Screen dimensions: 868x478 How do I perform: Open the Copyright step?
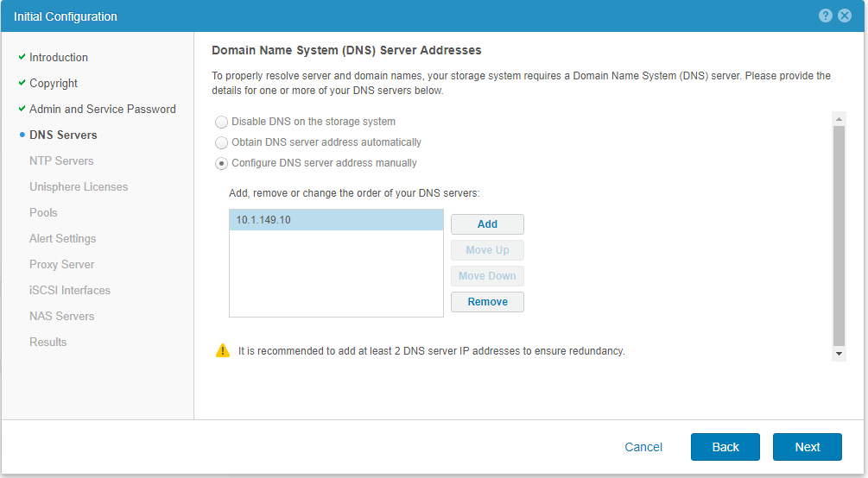pyautogui.click(x=54, y=84)
